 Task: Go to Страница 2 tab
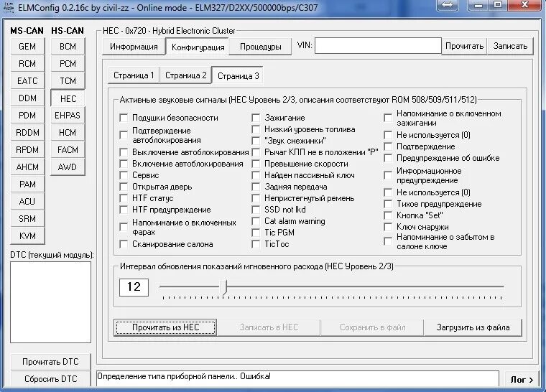coord(185,75)
